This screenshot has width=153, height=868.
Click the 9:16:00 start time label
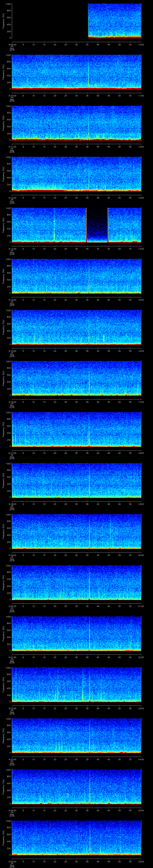click(12, 402)
